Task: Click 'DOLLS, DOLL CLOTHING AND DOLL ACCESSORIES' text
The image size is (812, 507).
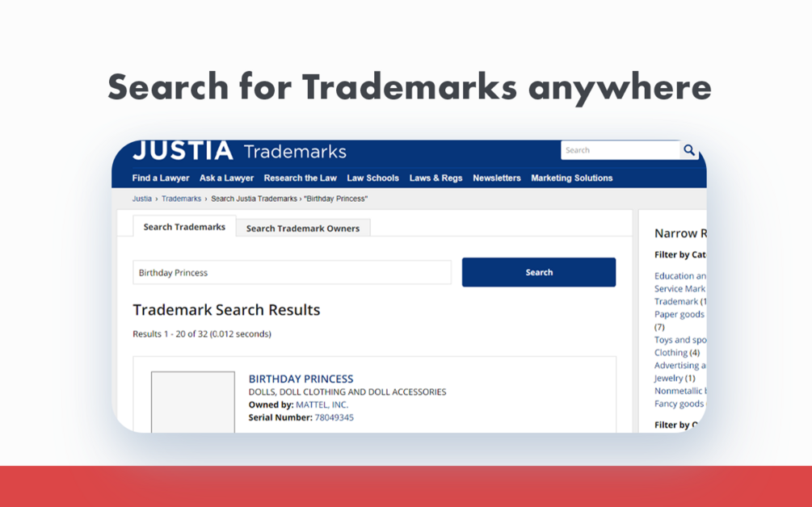Action: click(x=347, y=392)
